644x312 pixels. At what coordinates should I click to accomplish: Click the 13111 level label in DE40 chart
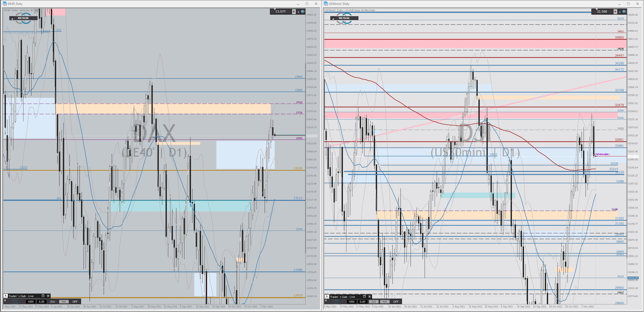point(298,198)
